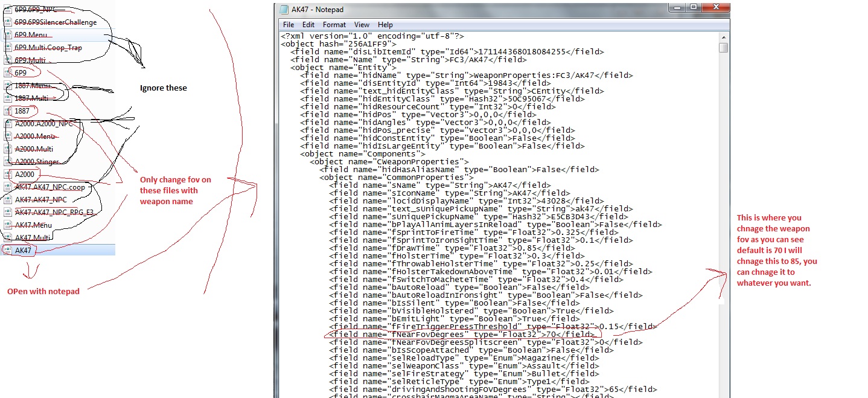
Task: Maximize the AK47 Notepad window
Action: coord(693,7)
